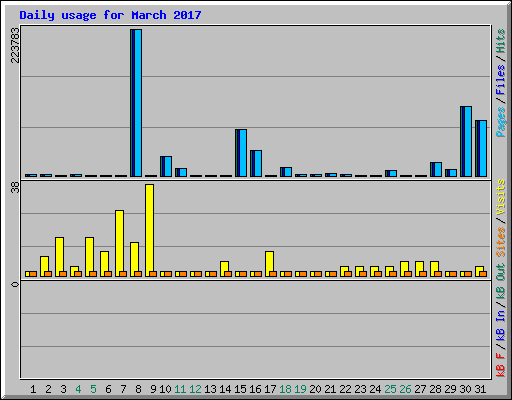Click day 22 on the x-axis
512x400 pixels.
[345, 389]
